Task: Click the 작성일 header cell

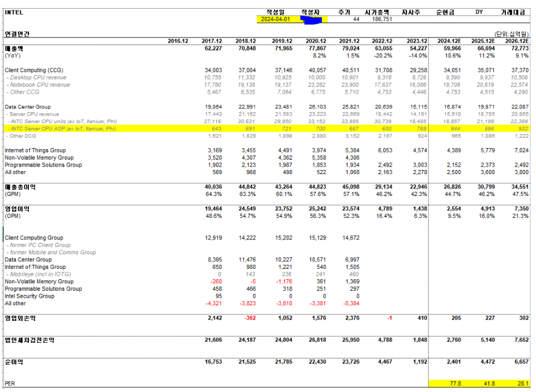Action: coord(275,12)
